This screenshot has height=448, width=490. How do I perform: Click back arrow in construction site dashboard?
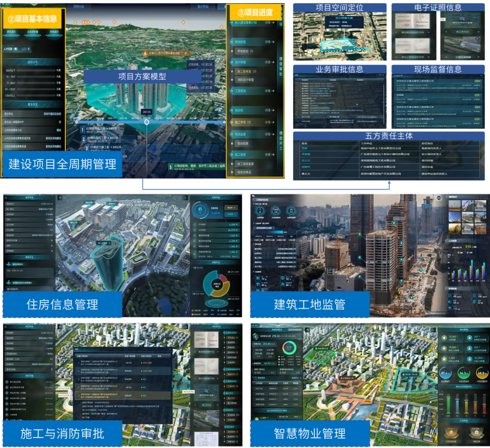pyautogui.click(x=254, y=196)
